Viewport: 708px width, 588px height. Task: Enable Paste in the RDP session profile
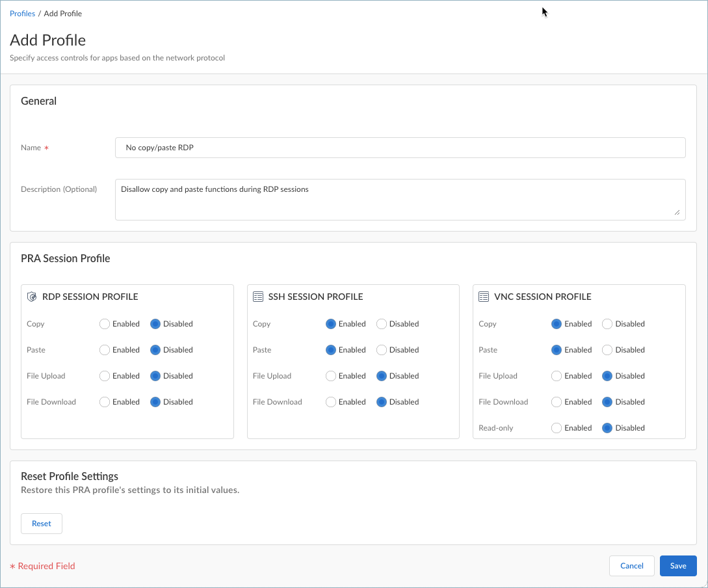104,349
